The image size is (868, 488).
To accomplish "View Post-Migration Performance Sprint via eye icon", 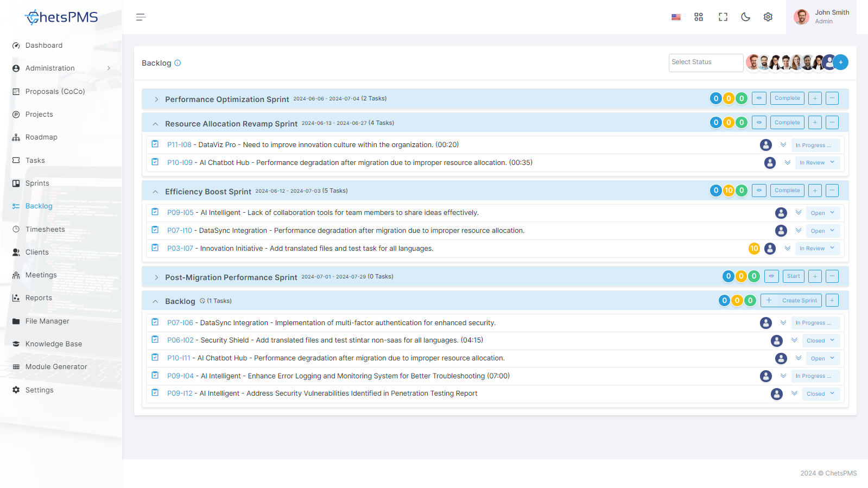I will pyautogui.click(x=771, y=276).
